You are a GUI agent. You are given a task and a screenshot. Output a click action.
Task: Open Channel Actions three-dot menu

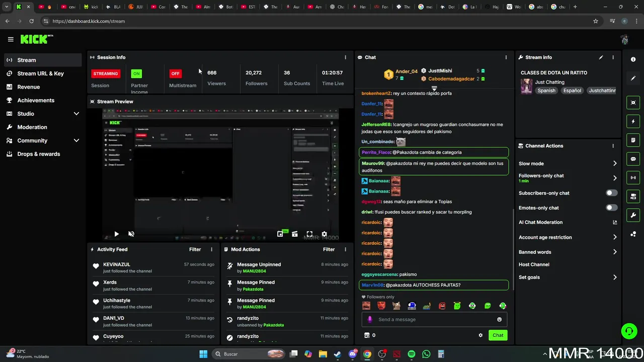[613, 146]
